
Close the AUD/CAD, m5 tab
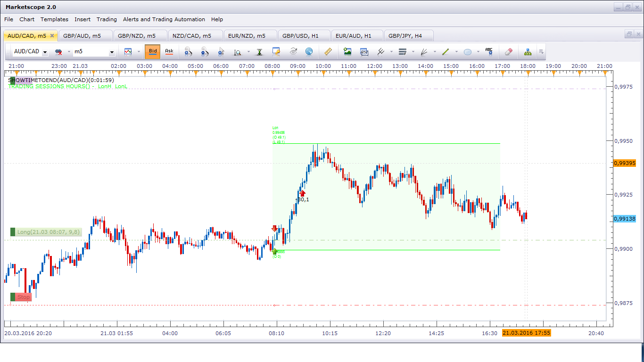click(x=52, y=36)
